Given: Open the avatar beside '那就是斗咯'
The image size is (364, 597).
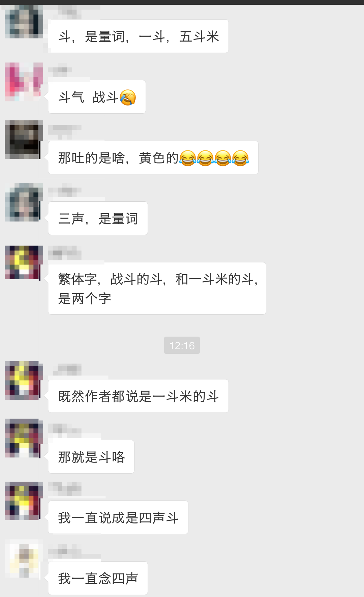Looking at the screenshot, I should tap(24, 438).
